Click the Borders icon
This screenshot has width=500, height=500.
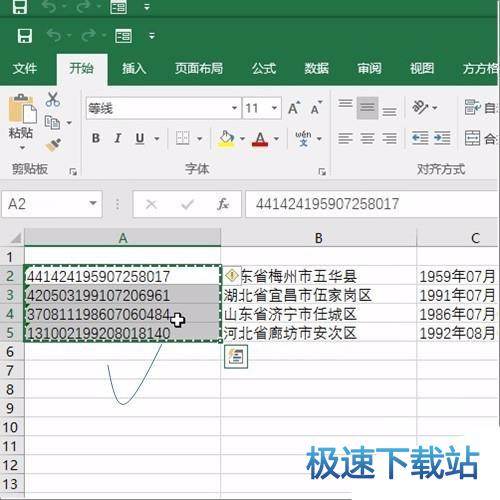[182, 138]
